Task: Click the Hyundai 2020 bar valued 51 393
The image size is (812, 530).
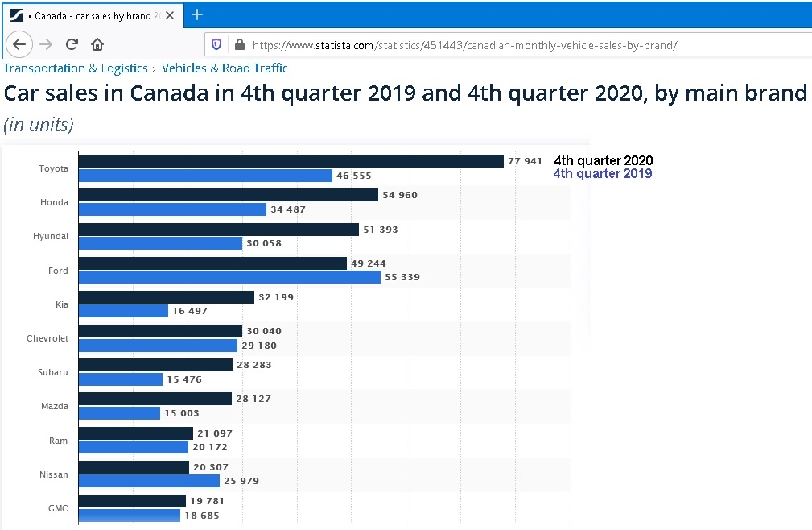Action: pos(219,230)
